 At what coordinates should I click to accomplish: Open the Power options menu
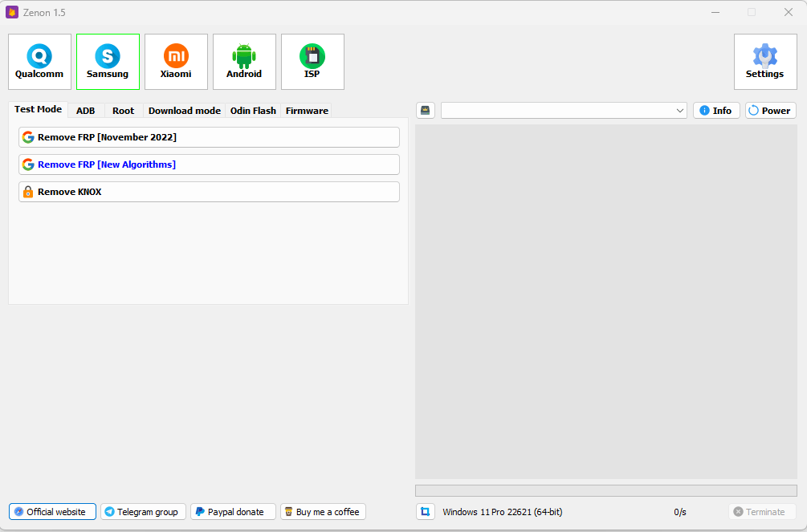770,111
